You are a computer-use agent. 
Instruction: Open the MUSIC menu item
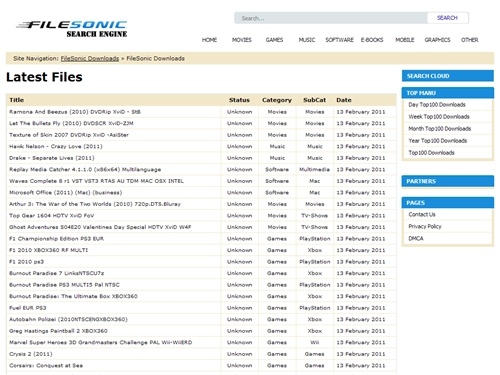pos(307,40)
